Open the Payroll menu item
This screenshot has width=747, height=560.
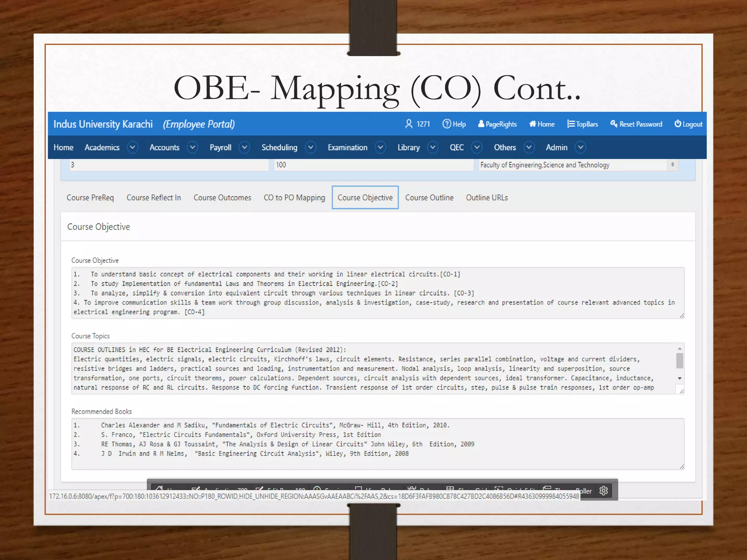[220, 147]
